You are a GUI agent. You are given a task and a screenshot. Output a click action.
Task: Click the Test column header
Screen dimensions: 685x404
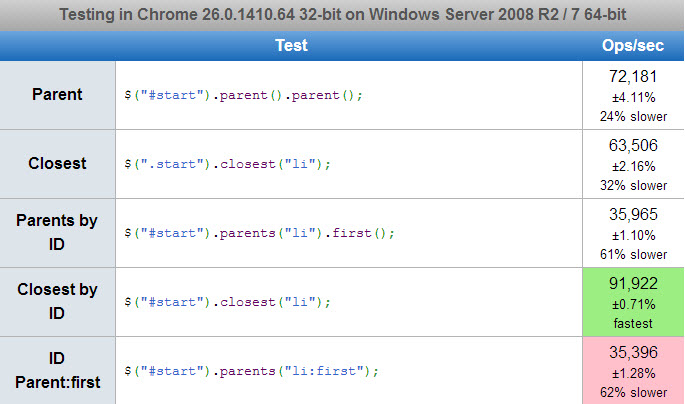coord(291,45)
